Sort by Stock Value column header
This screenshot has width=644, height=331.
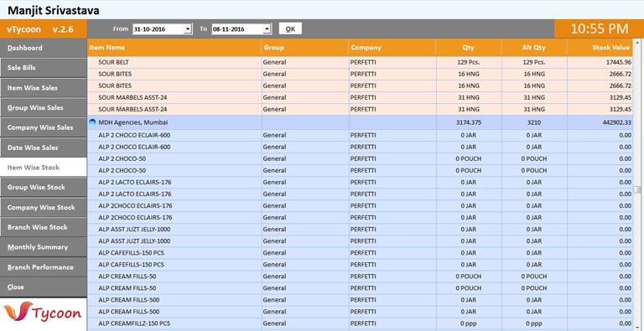[x=600, y=48]
